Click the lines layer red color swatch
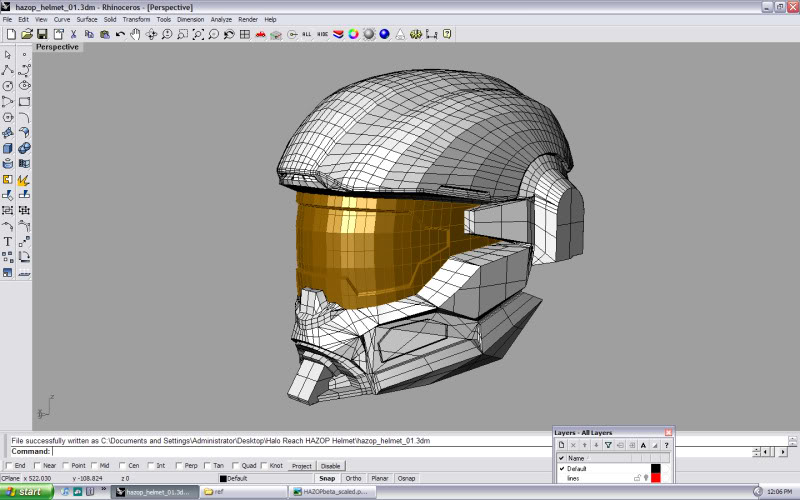The height and width of the screenshot is (500, 800). pos(656,478)
